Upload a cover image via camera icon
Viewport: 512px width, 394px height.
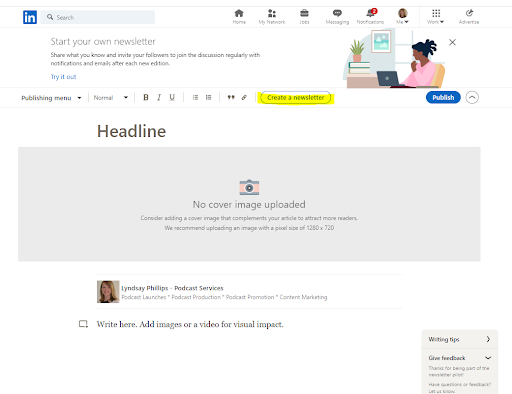click(249, 187)
